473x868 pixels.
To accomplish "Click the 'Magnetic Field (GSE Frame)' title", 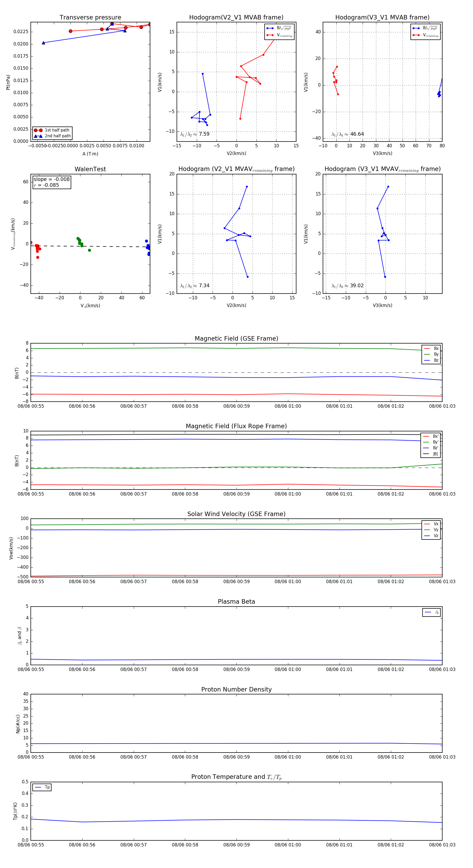I will pos(236,339).
